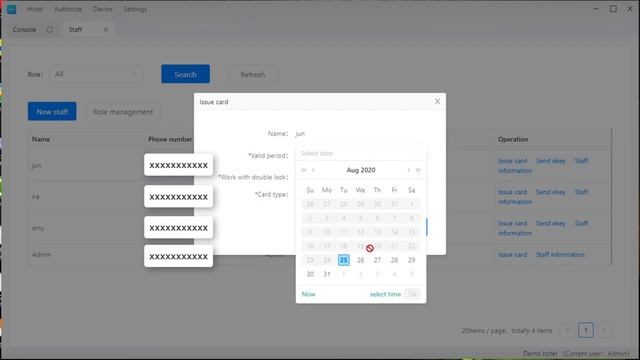Select day 27 in the calendar

377,260
